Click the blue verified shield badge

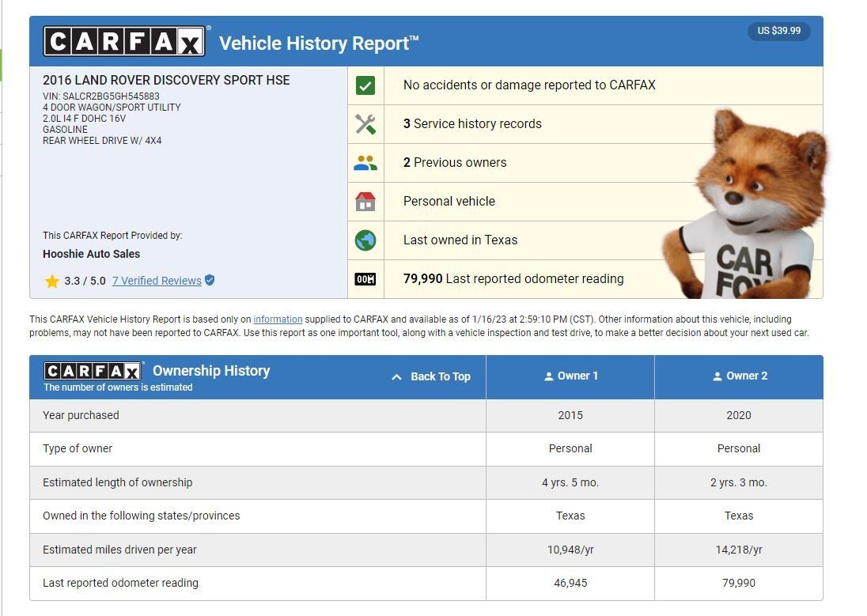[x=210, y=281]
